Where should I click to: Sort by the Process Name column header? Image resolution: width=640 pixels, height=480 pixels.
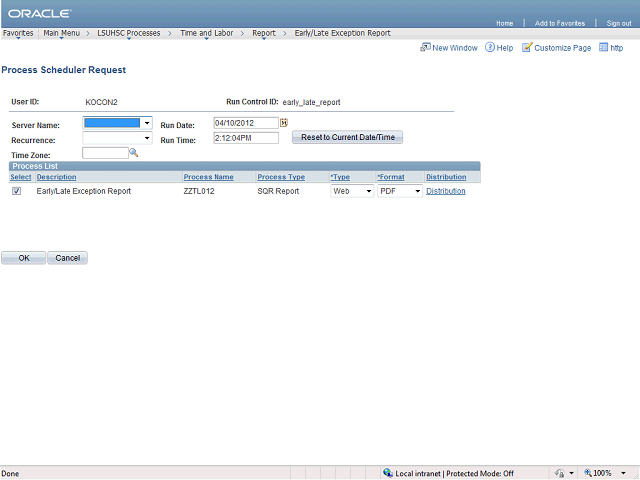click(x=209, y=177)
